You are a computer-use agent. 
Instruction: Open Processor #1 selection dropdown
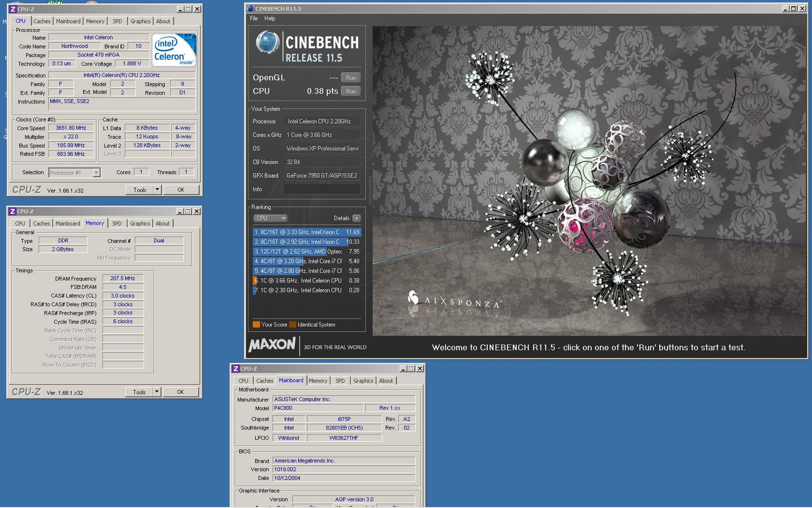pos(74,173)
